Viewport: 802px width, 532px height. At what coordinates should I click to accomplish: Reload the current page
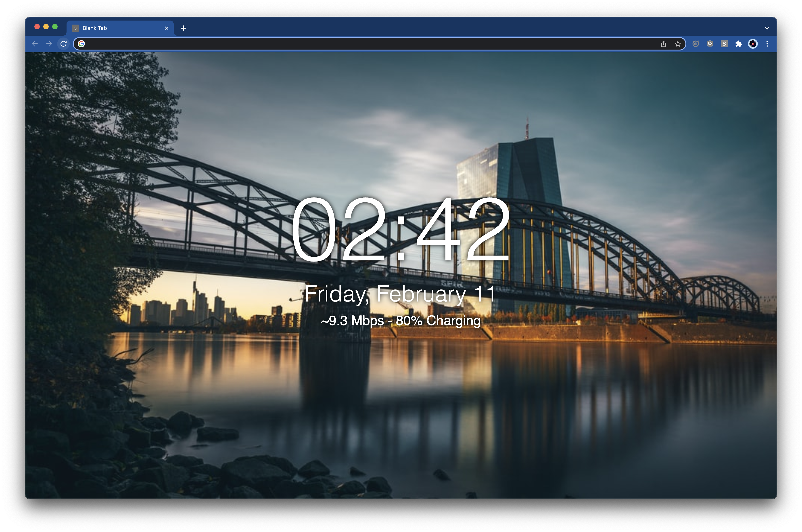[x=63, y=44]
